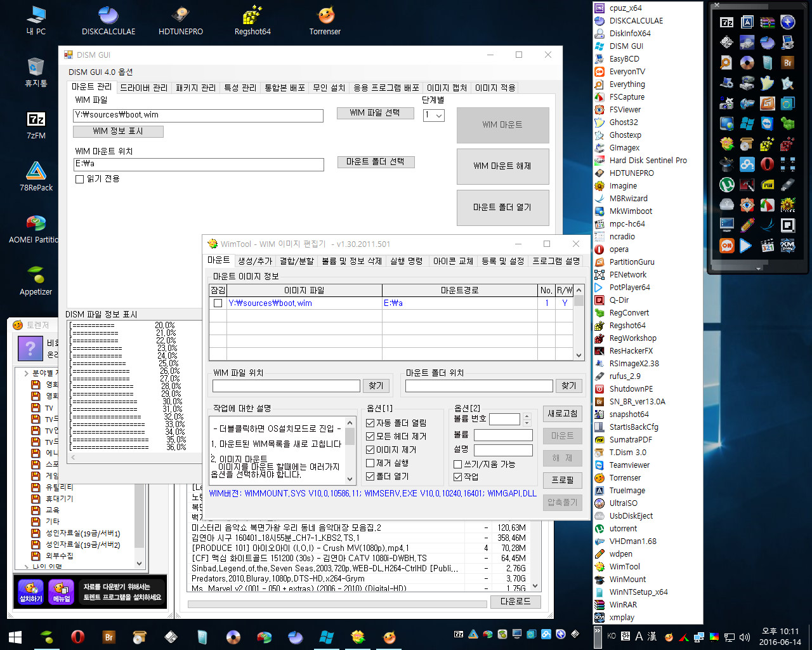Open the DISKCALCULAE desktop icon
812x650 pixels.
coord(108,20)
